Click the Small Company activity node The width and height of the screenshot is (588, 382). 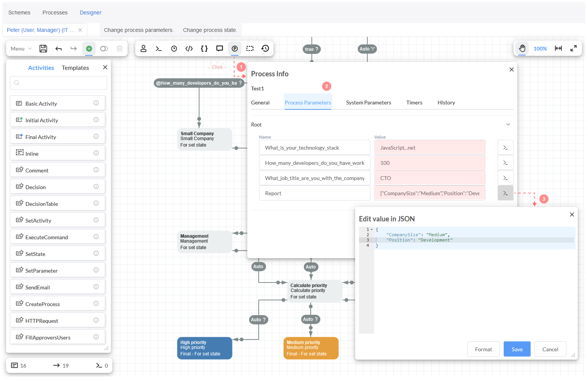click(x=205, y=139)
